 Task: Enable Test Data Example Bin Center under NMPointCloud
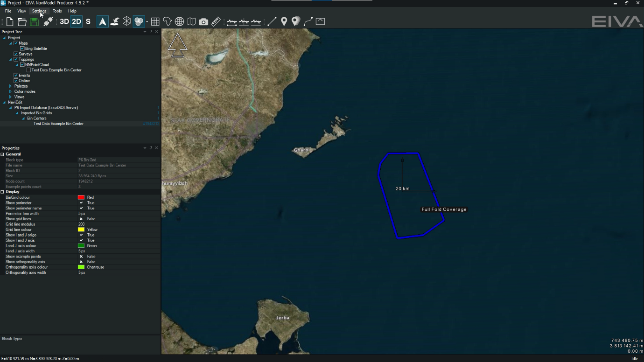(28, 70)
